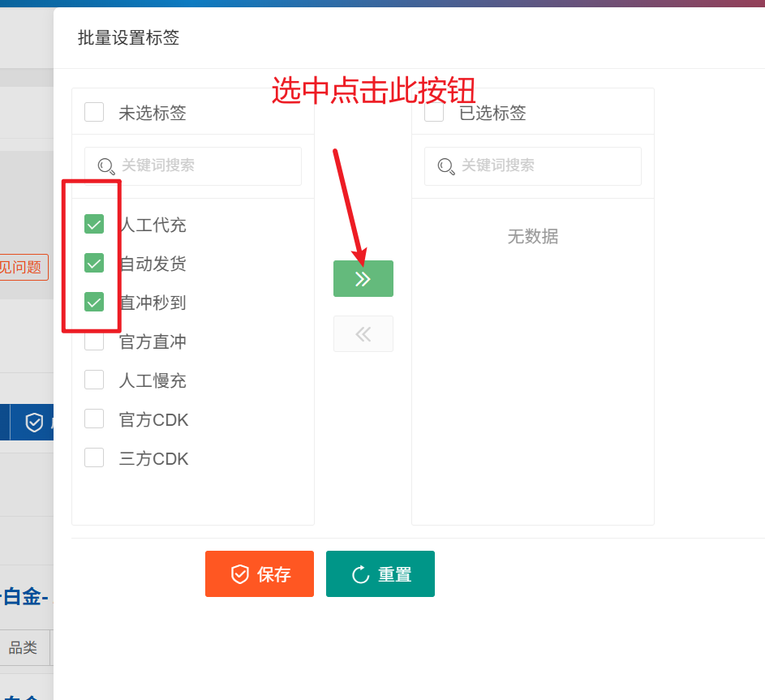Select the 官方CDK checkbox

click(x=94, y=419)
